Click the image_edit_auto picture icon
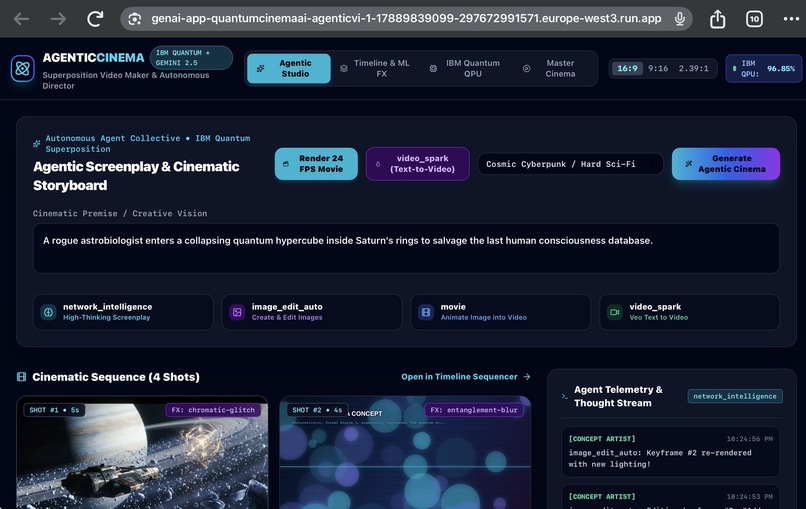The width and height of the screenshot is (806, 509). [237, 312]
